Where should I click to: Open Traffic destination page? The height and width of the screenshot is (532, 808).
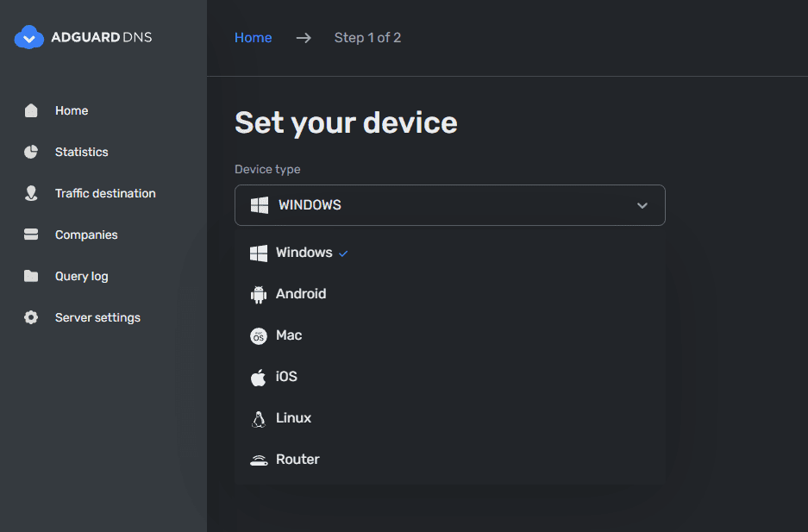click(105, 193)
